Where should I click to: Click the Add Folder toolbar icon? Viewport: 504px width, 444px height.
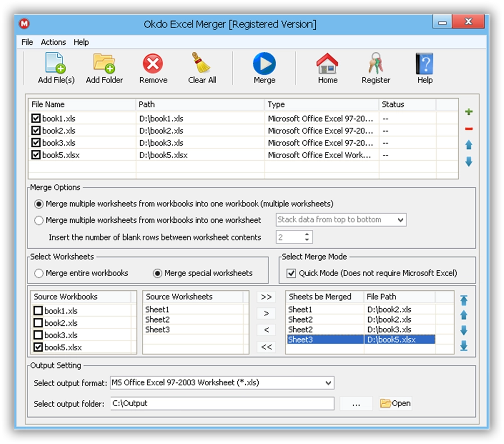coord(104,63)
